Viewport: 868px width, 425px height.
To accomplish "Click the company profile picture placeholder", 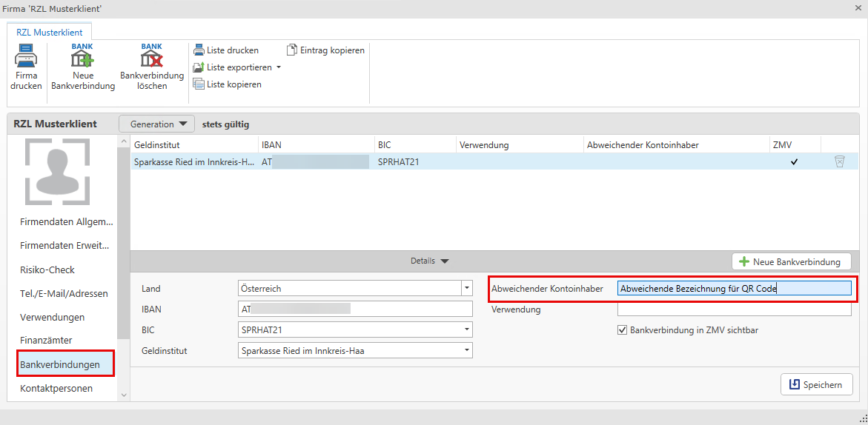I will pos(57,172).
